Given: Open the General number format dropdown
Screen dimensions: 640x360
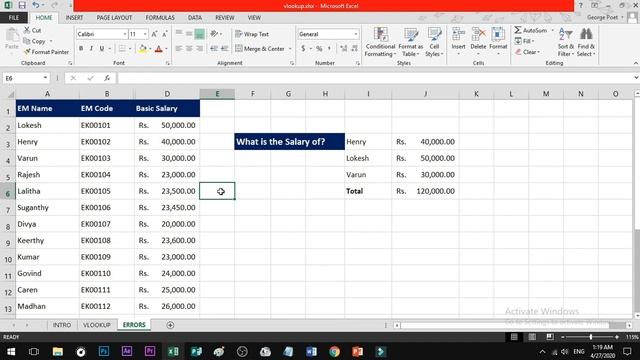Looking at the screenshot, I should click(356, 34).
